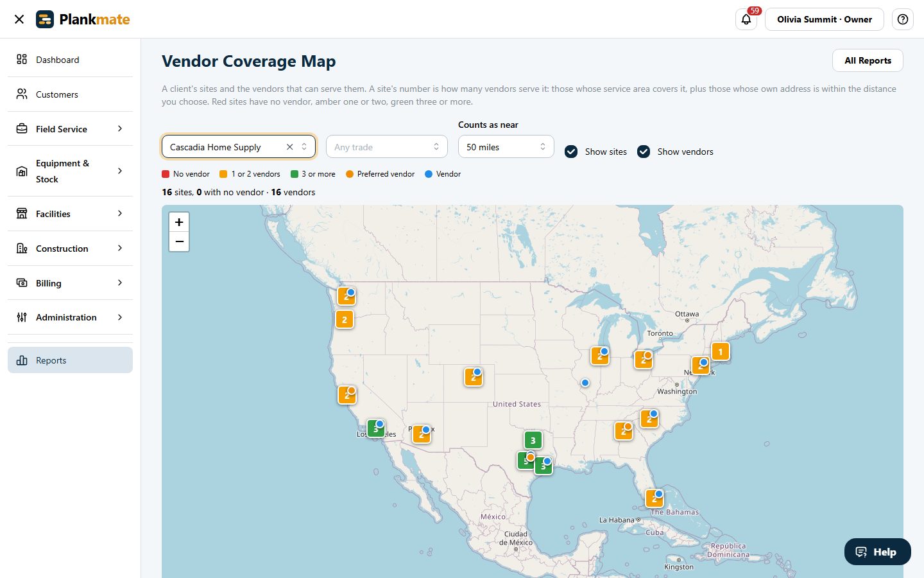The height and width of the screenshot is (578, 924).
Task: Open the help question mark icon
Action: pos(903,19)
